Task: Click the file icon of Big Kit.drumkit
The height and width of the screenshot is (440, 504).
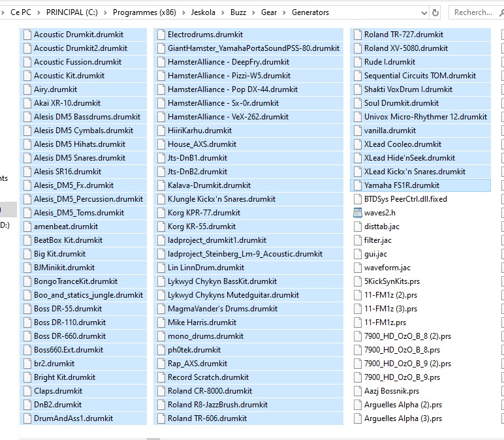Action: [x=27, y=254]
